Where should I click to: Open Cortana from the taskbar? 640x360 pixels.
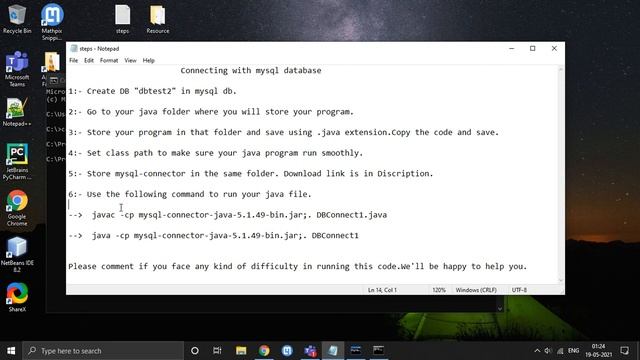point(195,351)
